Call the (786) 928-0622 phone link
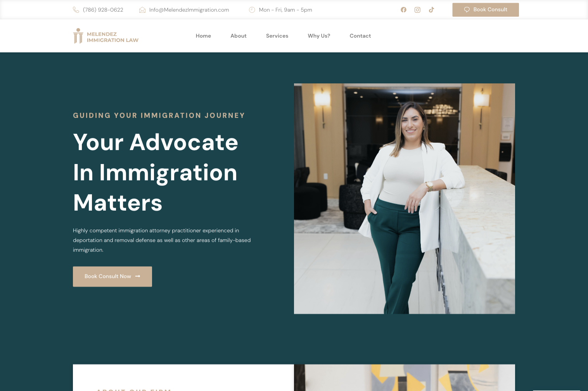Image resolution: width=588 pixels, height=391 pixels. pyautogui.click(x=103, y=10)
